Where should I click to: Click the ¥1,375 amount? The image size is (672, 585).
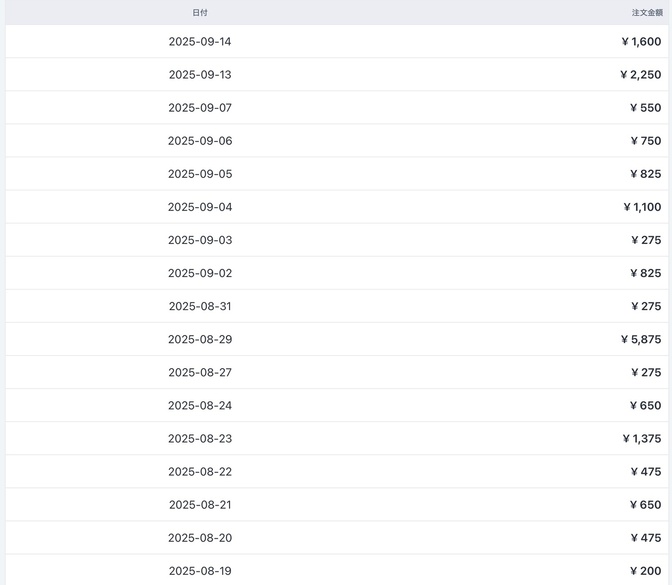(x=641, y=438)
